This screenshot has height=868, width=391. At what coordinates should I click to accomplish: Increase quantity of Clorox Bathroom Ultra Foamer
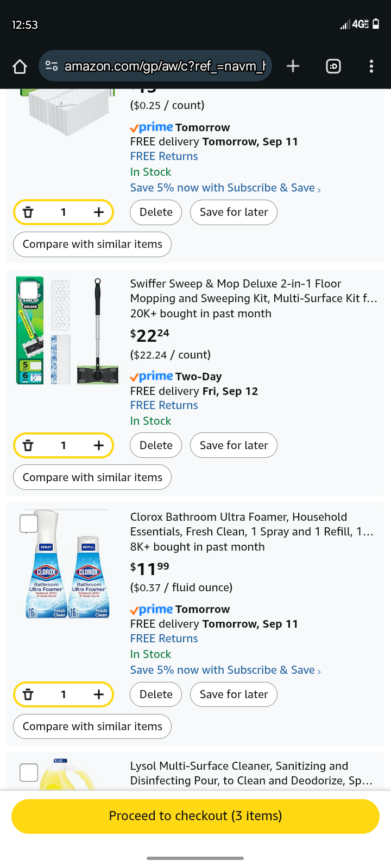(x=98, y=694)
